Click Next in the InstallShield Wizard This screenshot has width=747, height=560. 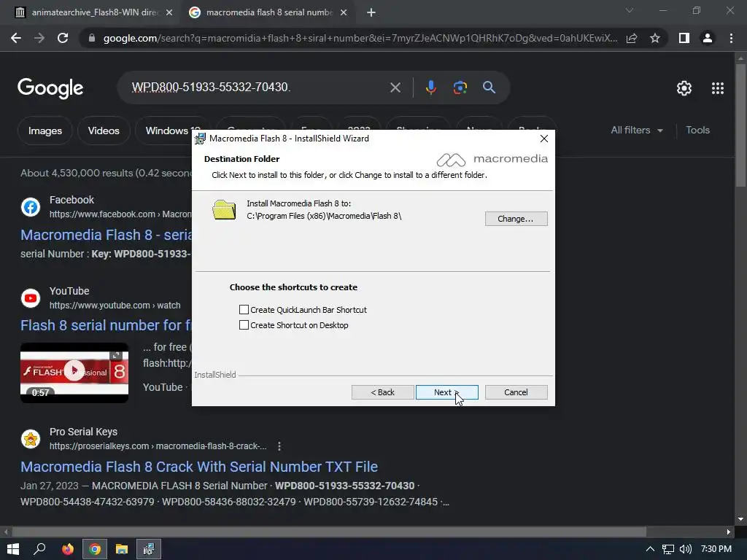click(447, 392)
